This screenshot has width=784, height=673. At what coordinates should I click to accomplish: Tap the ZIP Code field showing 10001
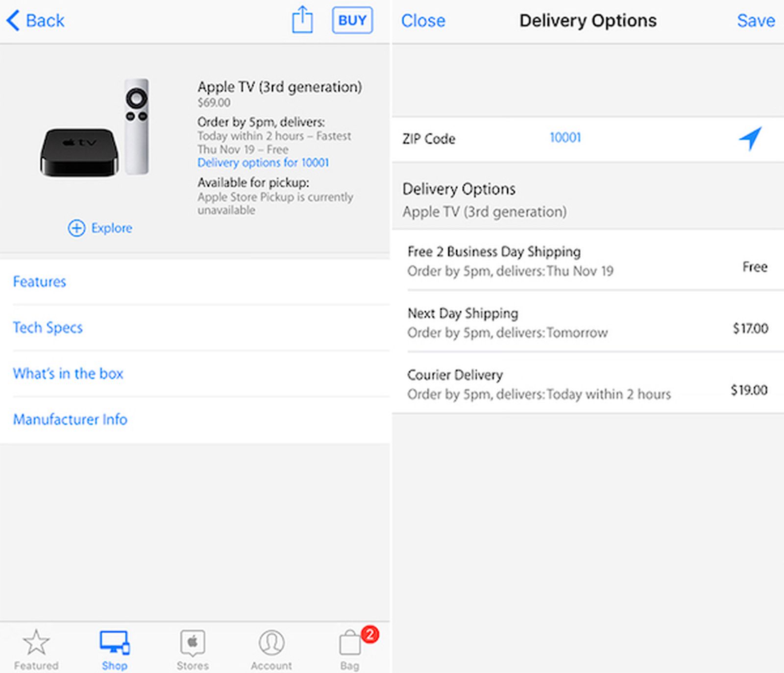tap(565, 138)
